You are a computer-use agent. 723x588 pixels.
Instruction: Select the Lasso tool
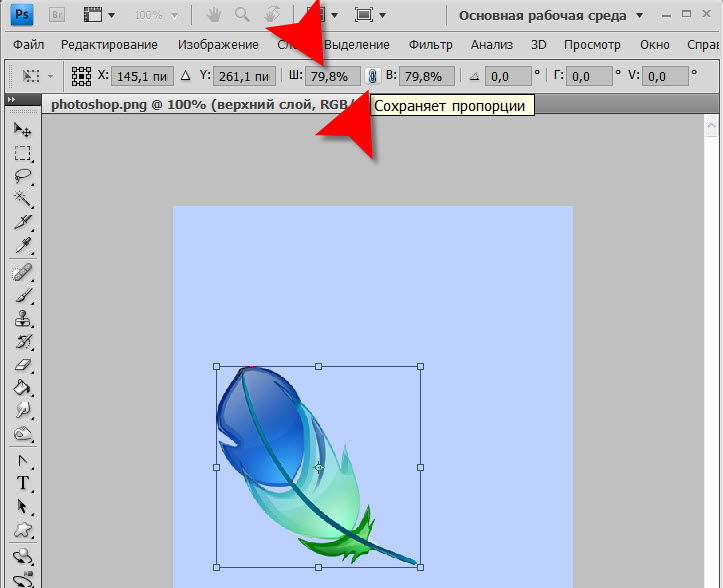click(x=22, y=176)
